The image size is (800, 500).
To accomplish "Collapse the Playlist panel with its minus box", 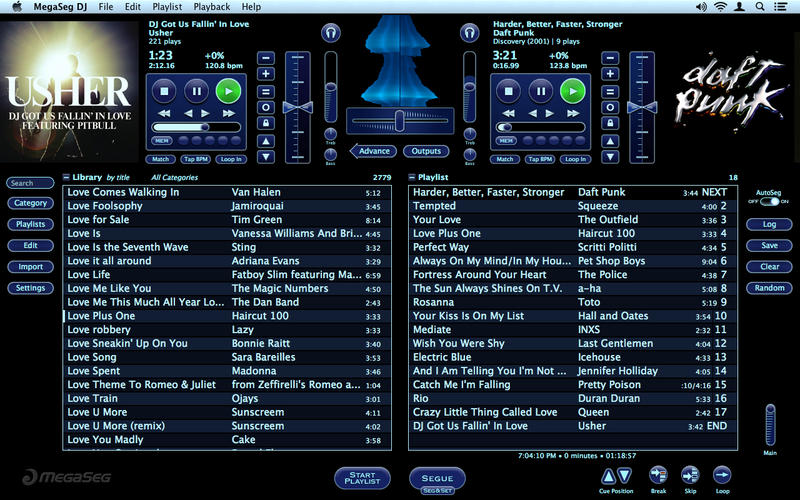I will [412, 177].
